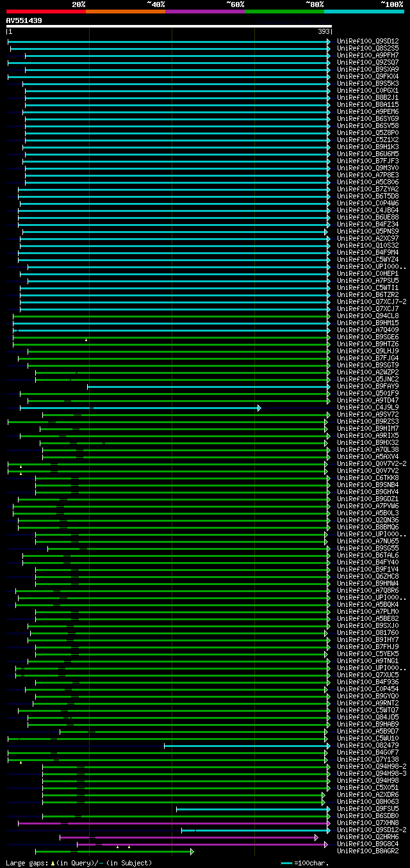This screenshot has width=410, height=868.
Task: Click the orange ~40% identity legend segment
Action: (x=125, y=12)
